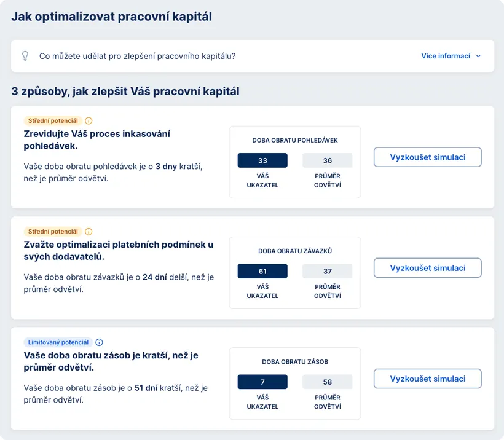The image size is (504, 440).
Task: Click the PRŮMĚR ODVĚTVÍ value 37
Action: (x=328, y=271)
